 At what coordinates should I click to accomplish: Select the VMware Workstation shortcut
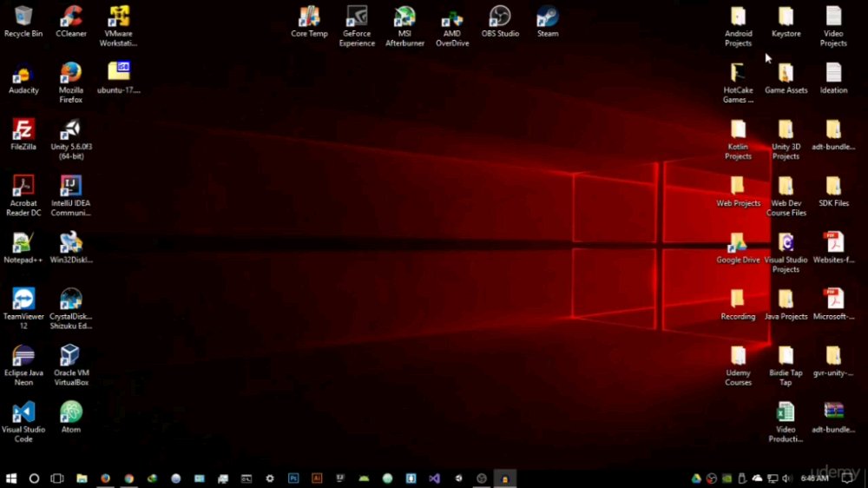click(x=118, y=26)
